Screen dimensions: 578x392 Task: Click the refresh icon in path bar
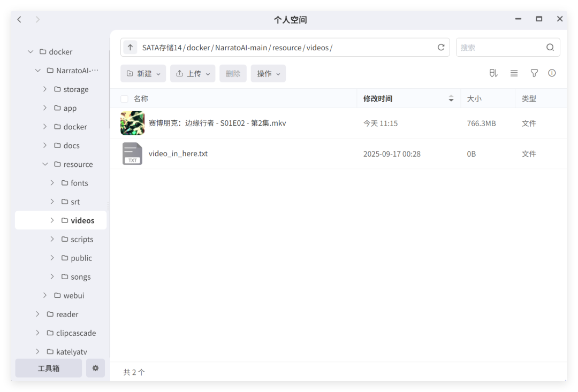pyautogui.click(x=441, y=48)
